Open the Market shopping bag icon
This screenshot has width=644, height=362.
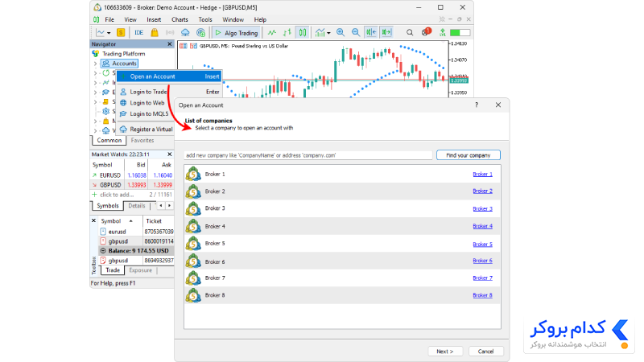click(155, 32)
